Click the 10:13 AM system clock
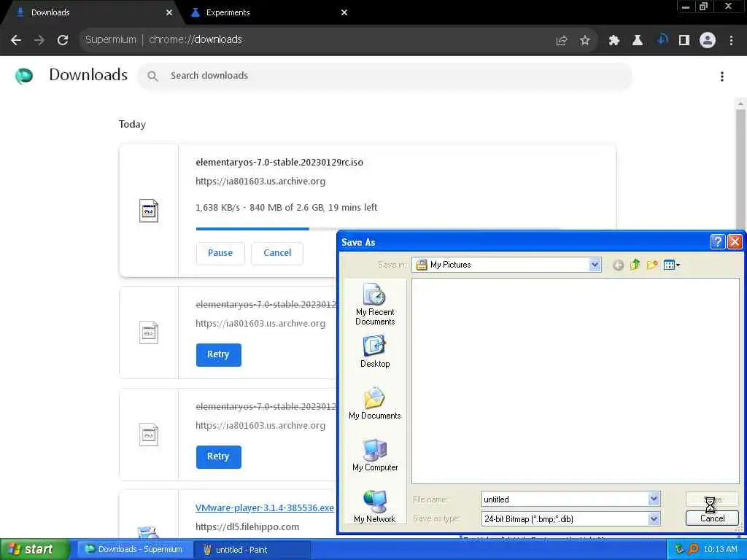 720,550
